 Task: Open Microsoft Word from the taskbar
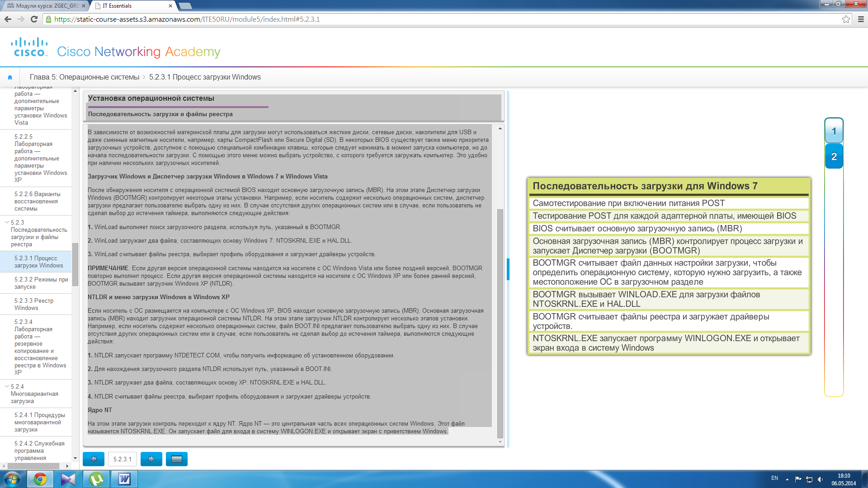[124, 479]
